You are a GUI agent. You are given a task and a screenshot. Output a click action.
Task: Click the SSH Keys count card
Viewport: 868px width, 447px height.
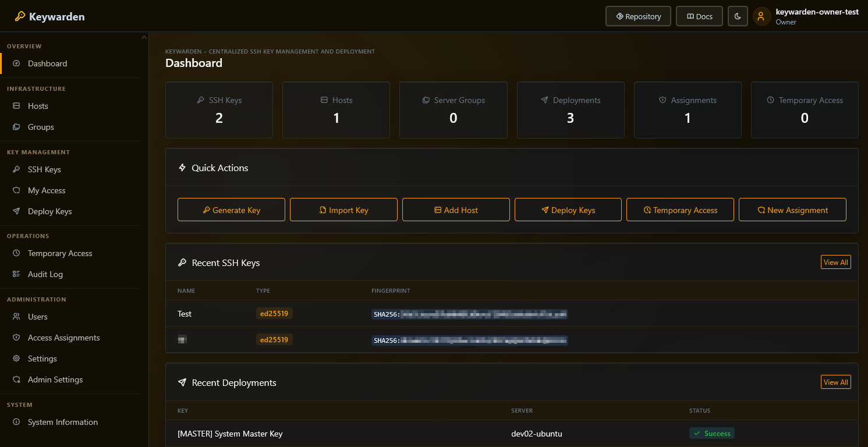coord(219,110)
